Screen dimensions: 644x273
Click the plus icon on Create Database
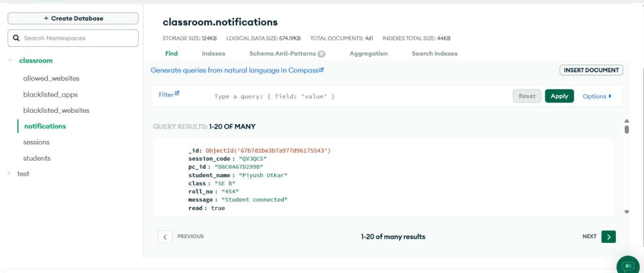click(x=46, y=18)
